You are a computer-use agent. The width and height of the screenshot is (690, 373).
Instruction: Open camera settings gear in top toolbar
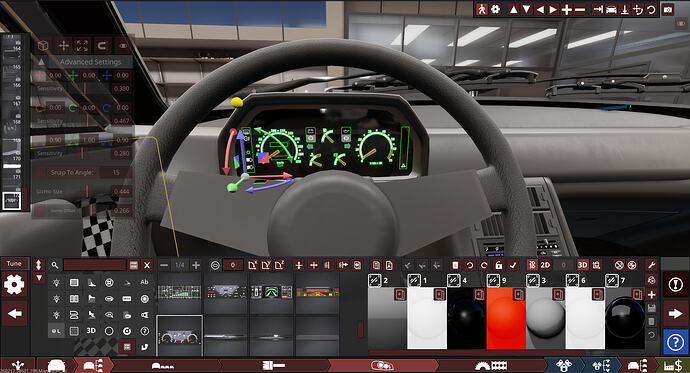[495, 9]
